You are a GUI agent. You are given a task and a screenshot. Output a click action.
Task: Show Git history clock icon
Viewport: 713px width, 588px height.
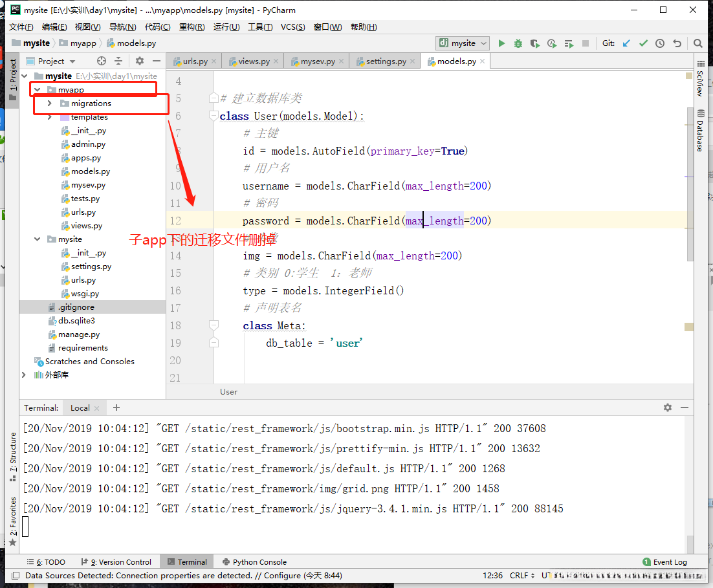pos(660,43)
